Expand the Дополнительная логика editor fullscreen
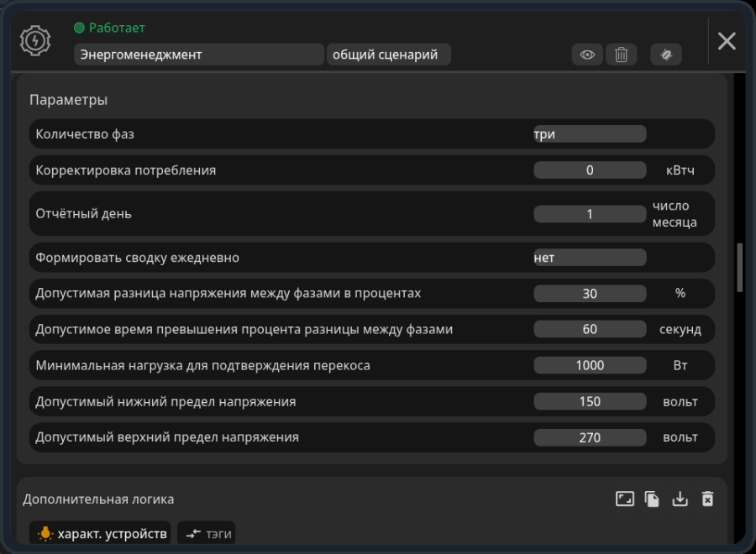The image size is (756, 554). 625,499
